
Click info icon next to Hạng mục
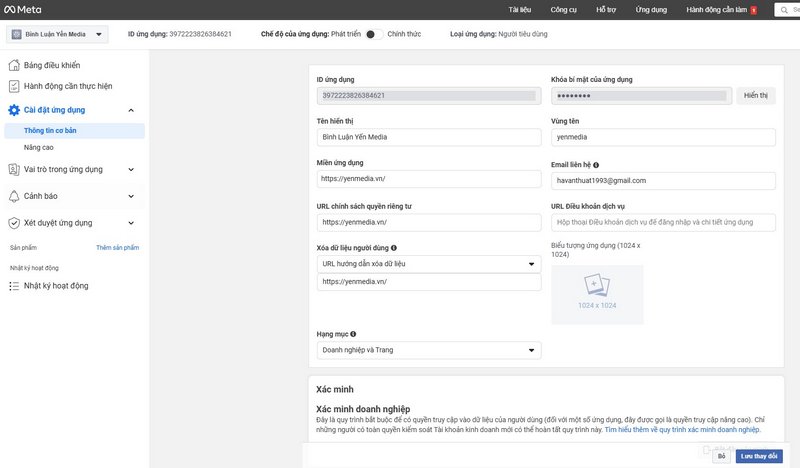[x=353, y=334]
